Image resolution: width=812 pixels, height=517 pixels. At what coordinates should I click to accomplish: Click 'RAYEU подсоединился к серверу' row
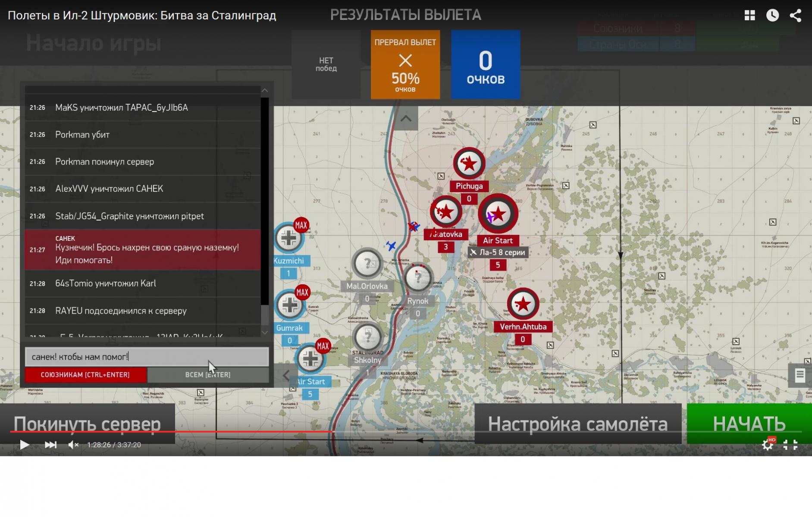[143, 311]
